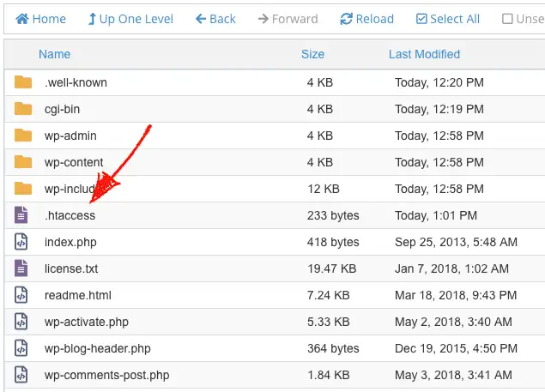Go Up One Level
The height and width of the screenshot is (392, 545).
point(130,18)
